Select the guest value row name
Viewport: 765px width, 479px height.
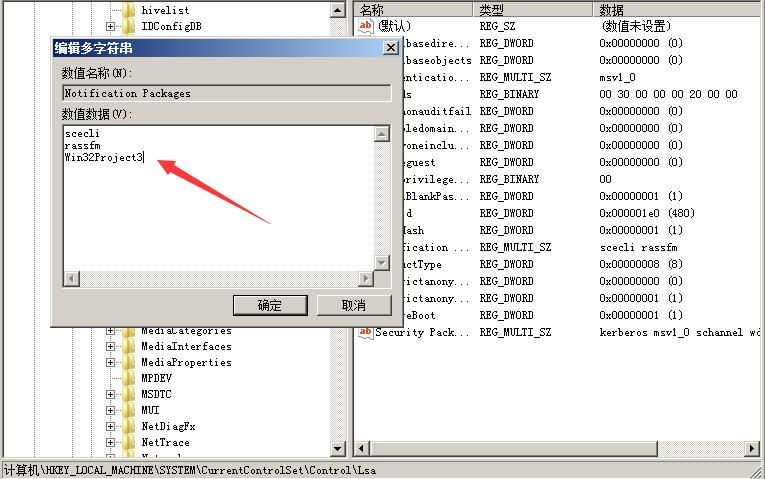tap(419, 162)
